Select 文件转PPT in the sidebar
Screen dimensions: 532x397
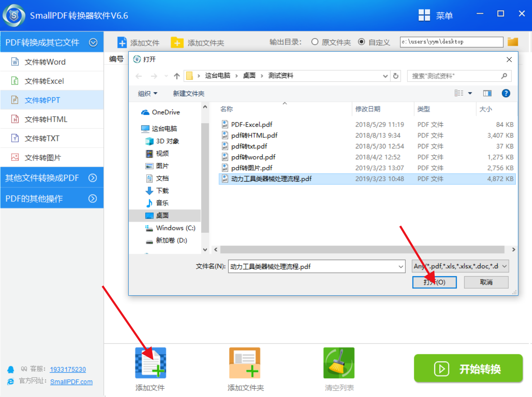[52, 100]
